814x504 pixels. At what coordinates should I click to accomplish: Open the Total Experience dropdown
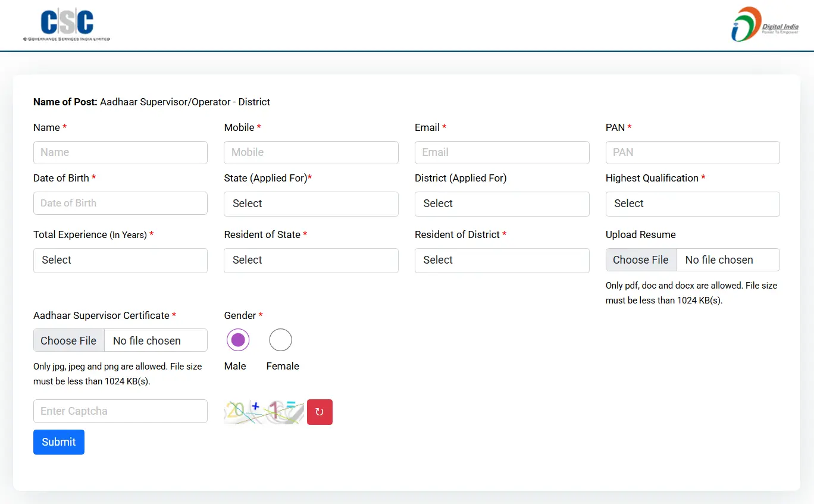click(120, 261)
